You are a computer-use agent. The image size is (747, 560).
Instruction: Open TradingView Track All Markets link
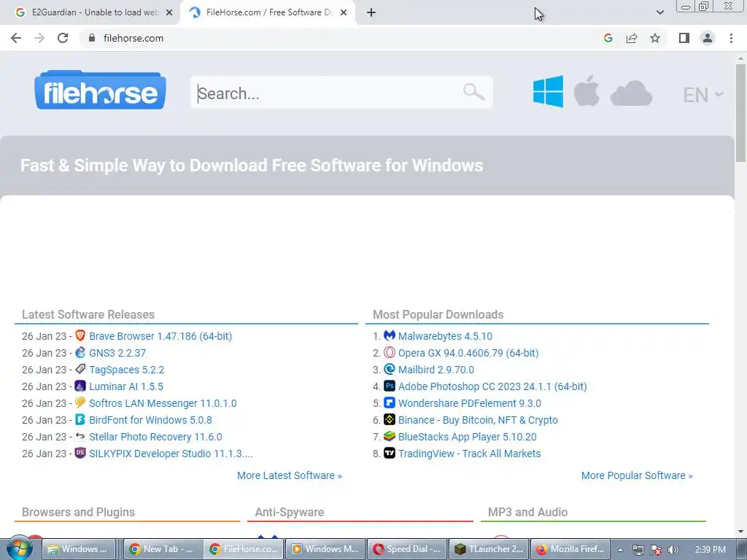(469, 454)
